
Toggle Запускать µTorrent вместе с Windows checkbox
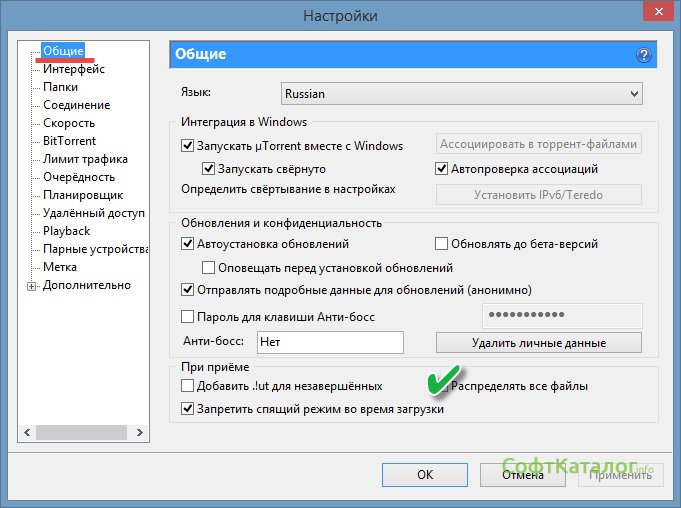tap(188, 146)
